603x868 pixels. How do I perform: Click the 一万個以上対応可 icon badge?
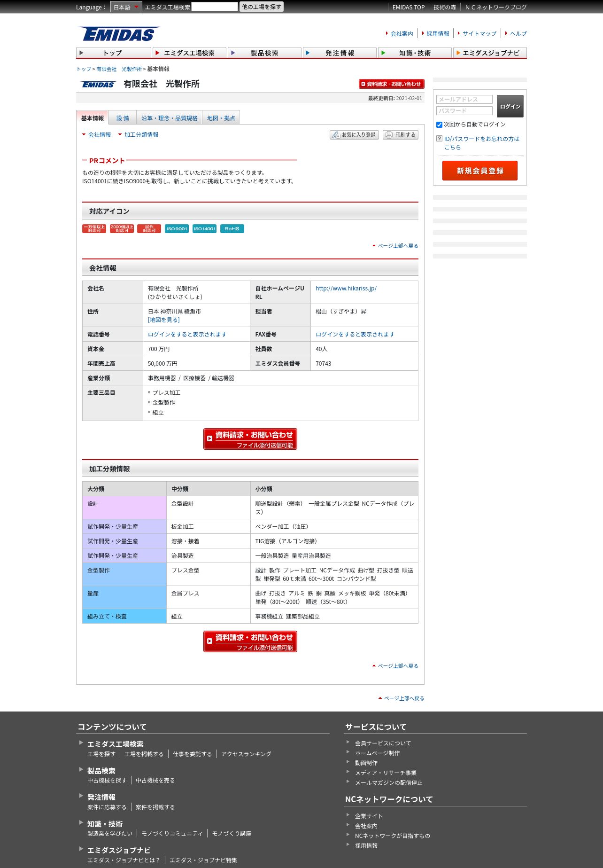point(94,229)
